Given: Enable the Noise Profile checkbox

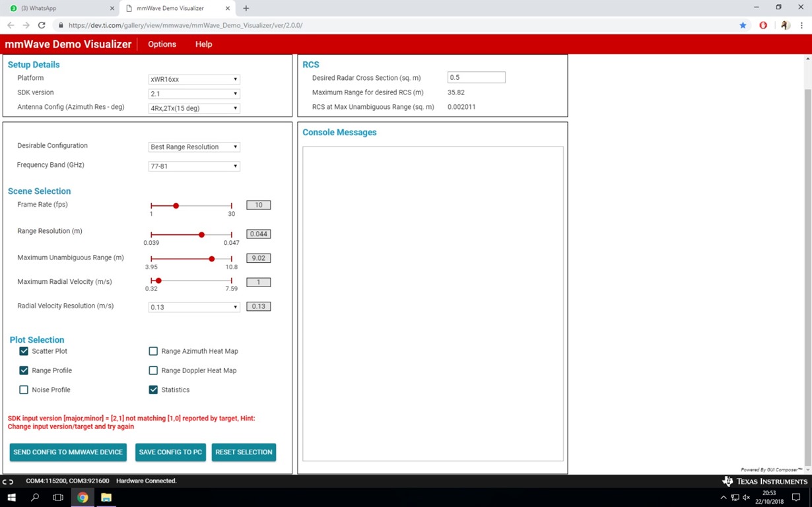Looking at the screenshot, I should point(24,389).
